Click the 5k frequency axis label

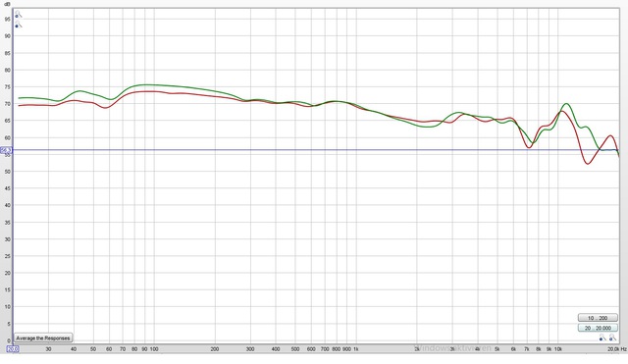497,349
